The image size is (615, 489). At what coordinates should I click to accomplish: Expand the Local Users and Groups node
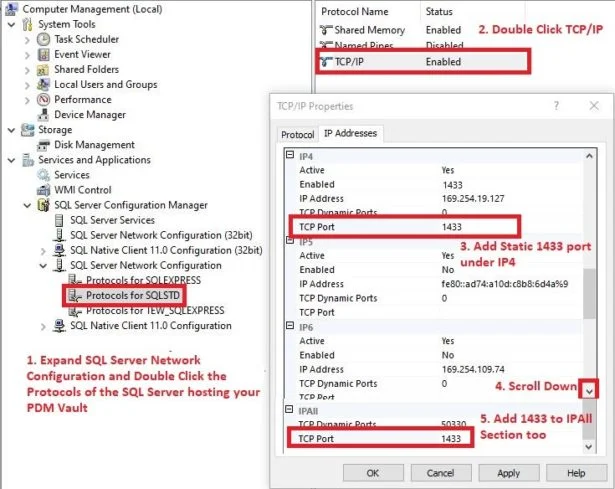tap(27, 85)
